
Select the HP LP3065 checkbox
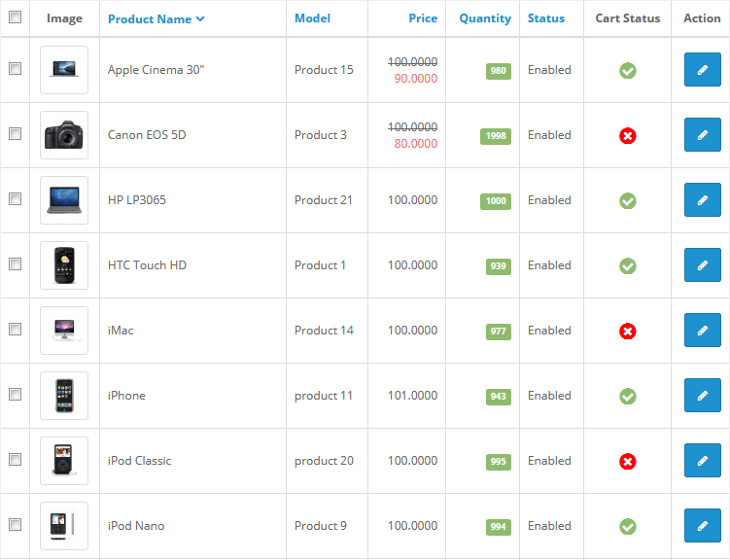pyautogui.click(x=15, y=198)
